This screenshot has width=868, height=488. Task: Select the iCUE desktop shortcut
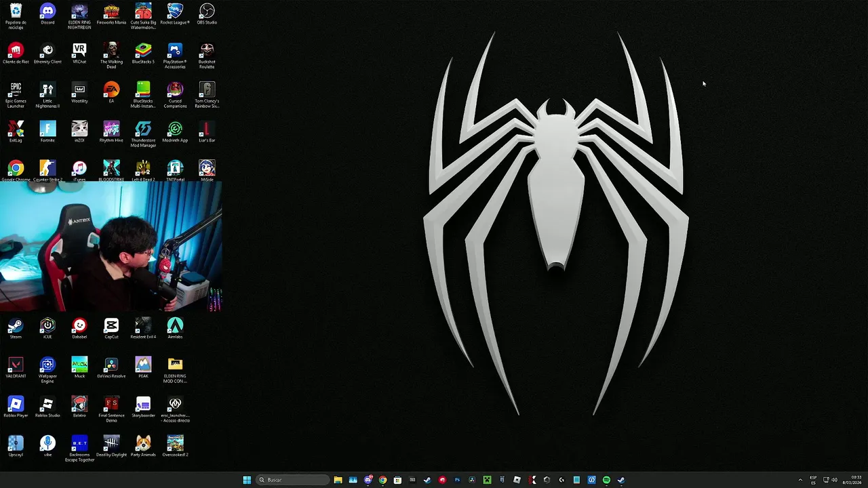(x=47, y=329)
